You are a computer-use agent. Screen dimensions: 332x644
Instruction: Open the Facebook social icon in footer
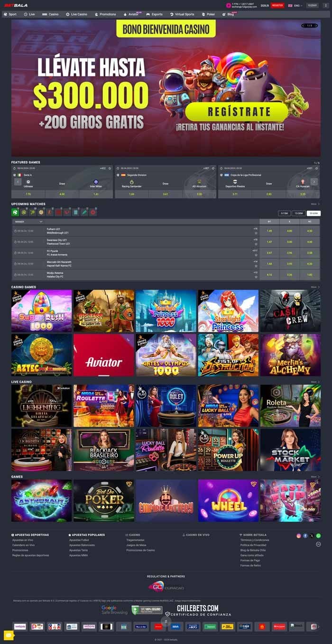[305, 536]
